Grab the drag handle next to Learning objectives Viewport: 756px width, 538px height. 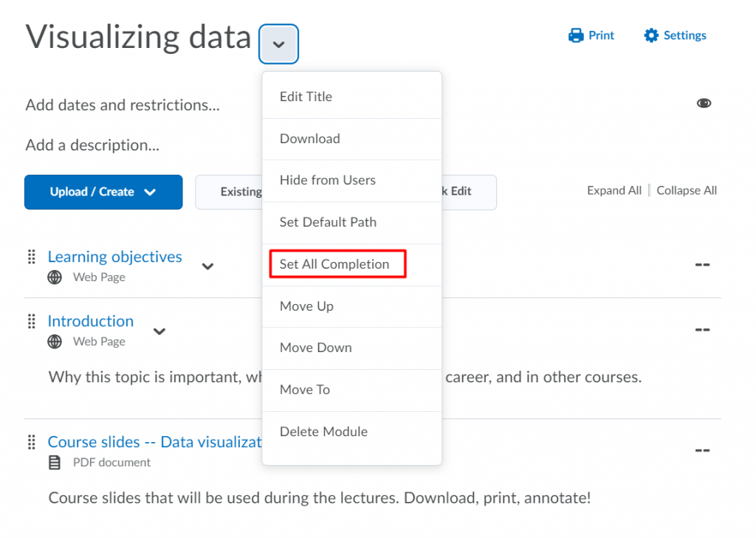coord(30,257)
